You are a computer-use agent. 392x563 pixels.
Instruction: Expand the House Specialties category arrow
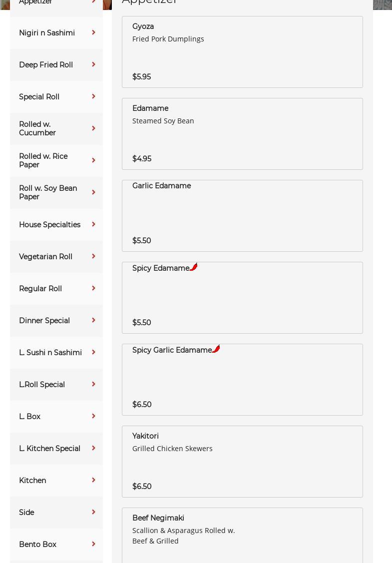93,224
